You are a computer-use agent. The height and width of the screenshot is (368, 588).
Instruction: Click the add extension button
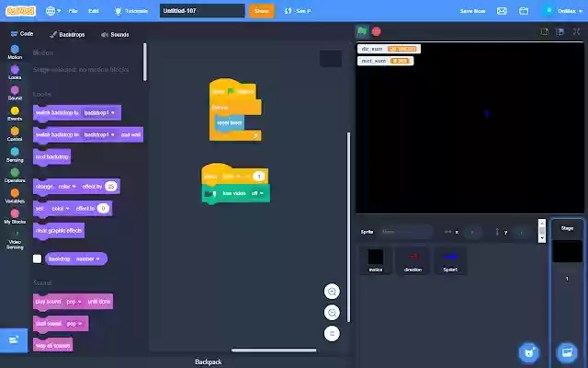pyautogui.click(x=14, y=340)
